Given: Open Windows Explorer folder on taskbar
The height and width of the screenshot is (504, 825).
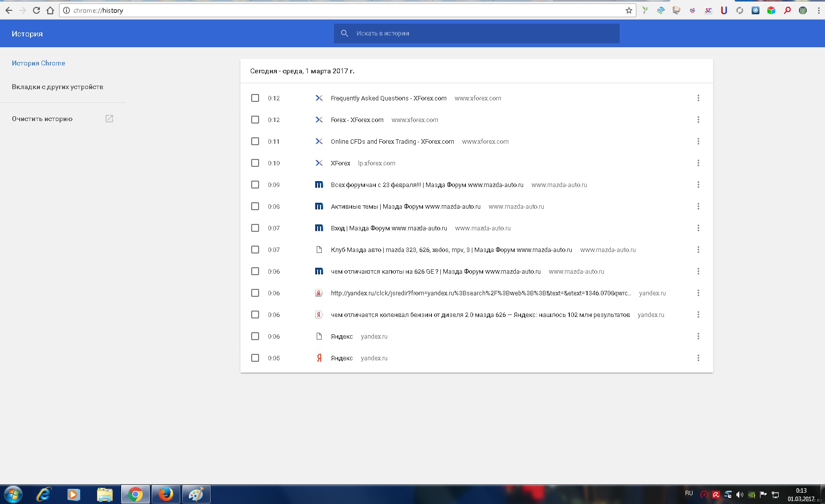Looking at the screenshot, I should click(104, 494).
